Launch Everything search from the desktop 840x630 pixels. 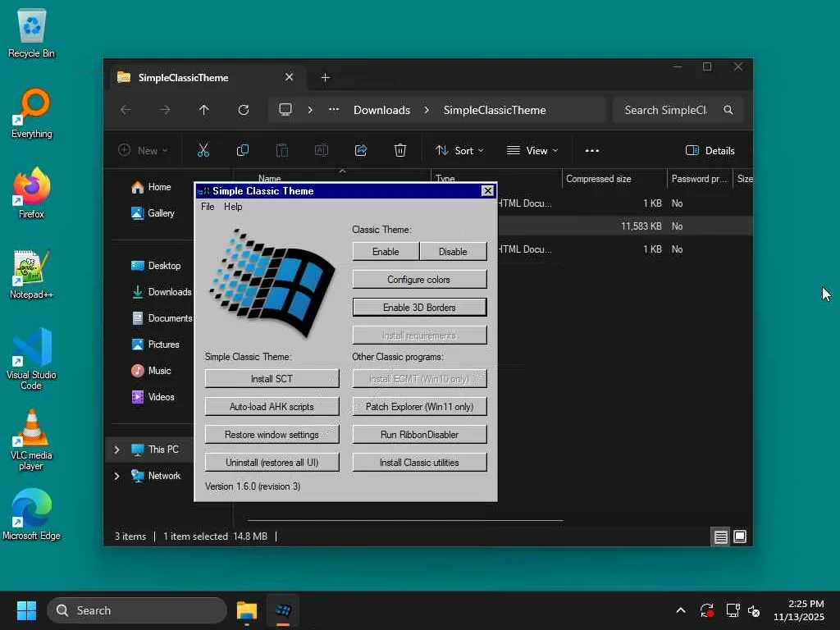point(32,113)
